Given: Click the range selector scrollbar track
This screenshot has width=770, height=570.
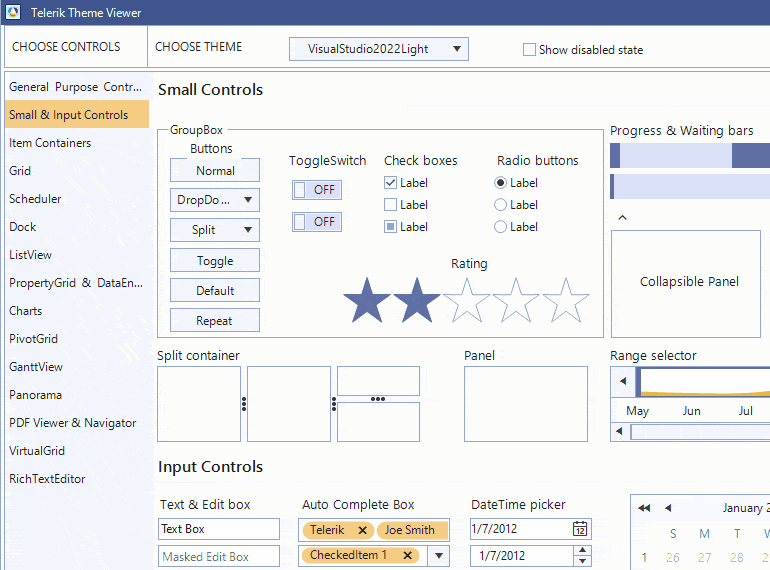Looking at the screenshot, I should 700,432.
